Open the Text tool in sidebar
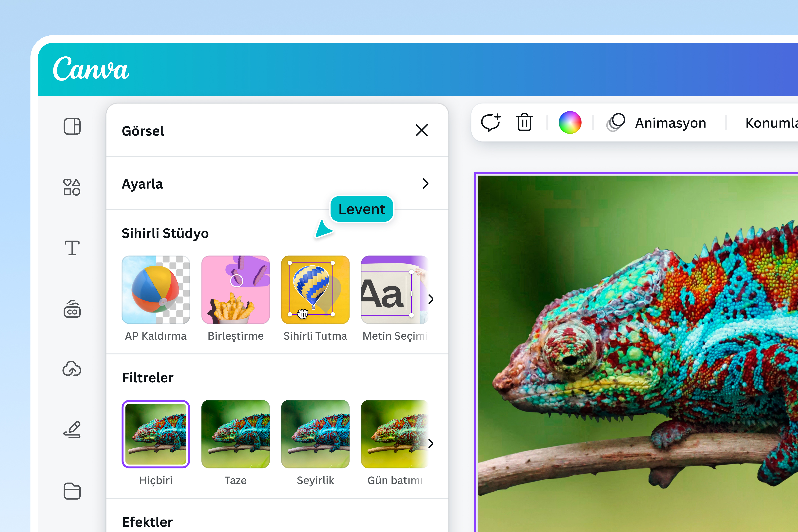The width and height of the screenshot is (798, 532). [x=72, y=248]
